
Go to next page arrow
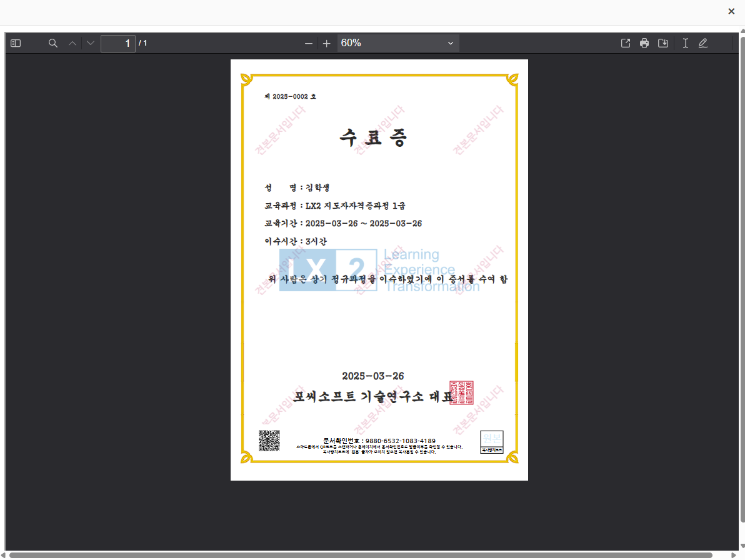pyautogui.click(x=91, y=43)
